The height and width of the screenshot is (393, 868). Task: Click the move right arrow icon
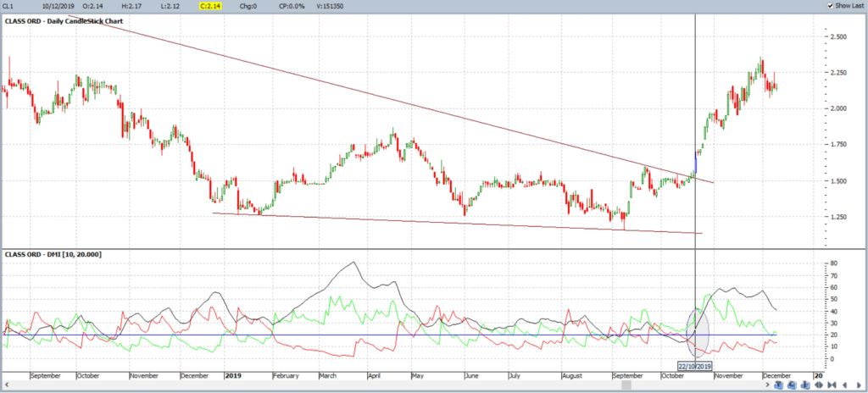pyautogui.click(x=860, y=385)
